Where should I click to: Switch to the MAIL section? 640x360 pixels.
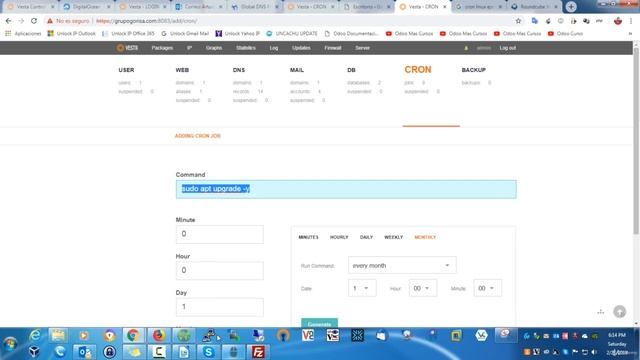(297, 70)
